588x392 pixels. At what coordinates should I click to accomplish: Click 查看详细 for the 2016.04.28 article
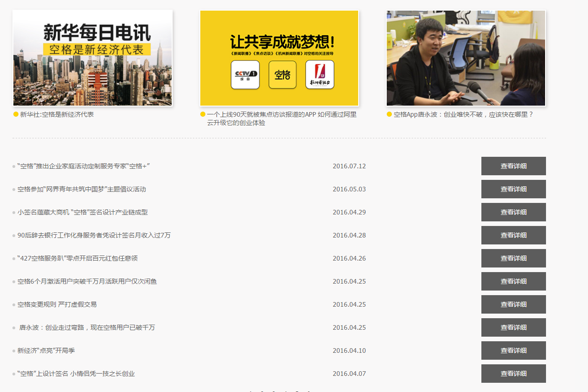click(514, 235)
